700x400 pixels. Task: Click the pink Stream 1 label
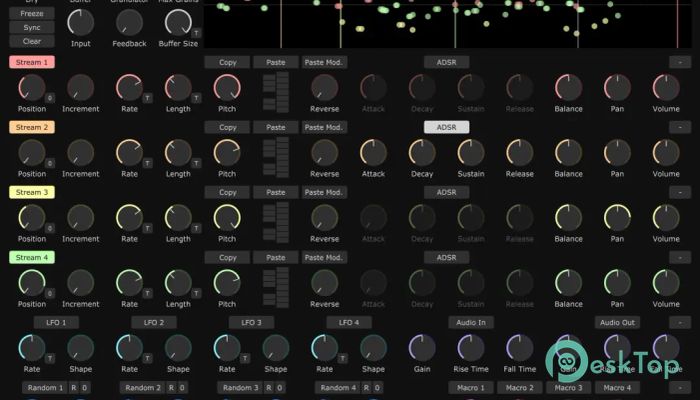tap(32, 62)
